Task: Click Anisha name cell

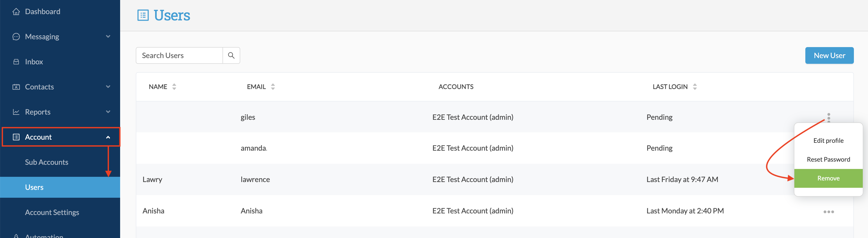Action: click(153, 211)
